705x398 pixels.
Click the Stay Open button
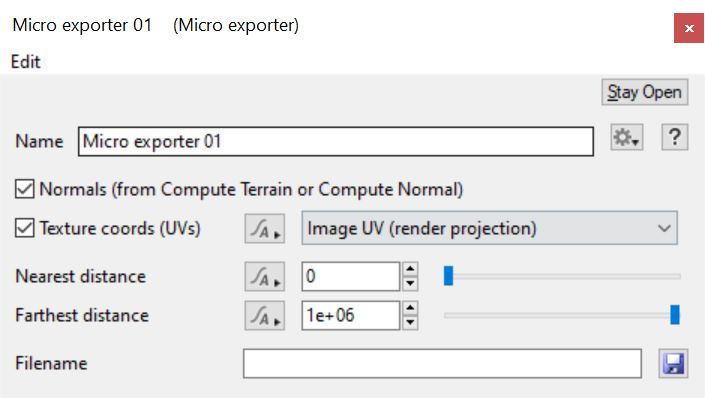pos(645,92)
